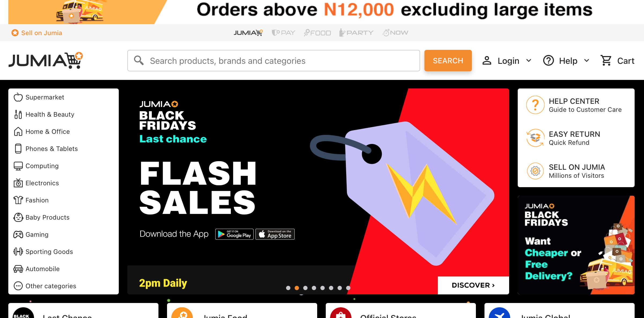
Task: Expand the Help dropdown menu
Action: click(566, 61)
